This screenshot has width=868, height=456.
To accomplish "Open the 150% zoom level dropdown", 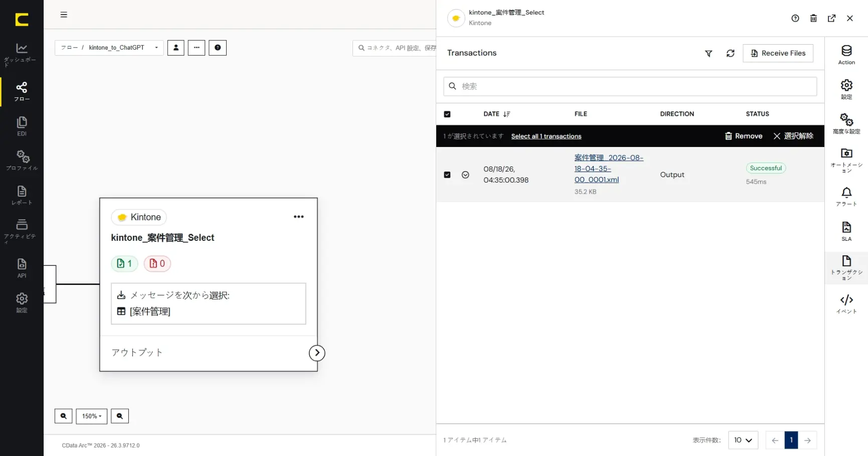I will coord(92,416).
